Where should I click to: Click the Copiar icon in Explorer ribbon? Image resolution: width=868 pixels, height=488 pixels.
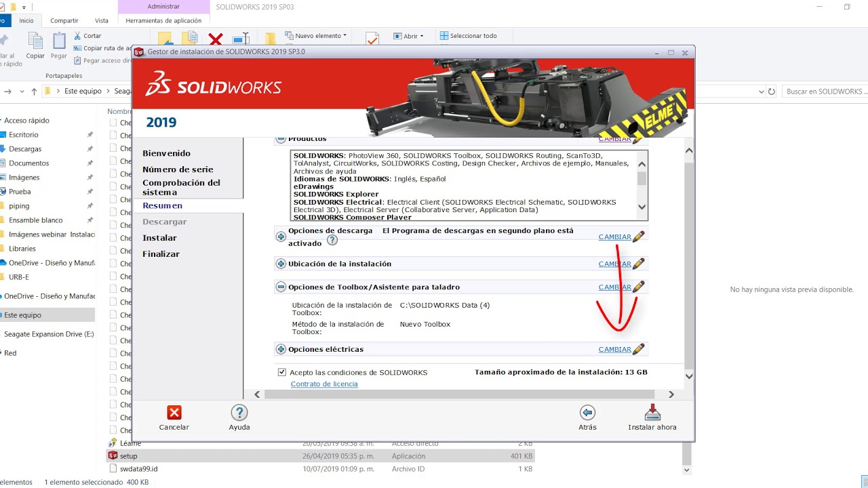pos(35,41)
